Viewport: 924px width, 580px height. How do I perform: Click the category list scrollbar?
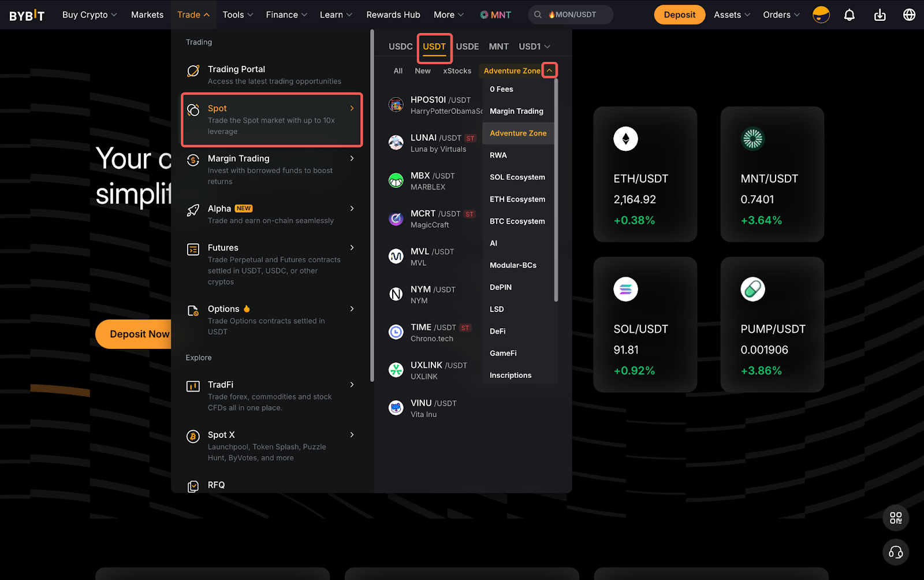[x=556, y=191]
